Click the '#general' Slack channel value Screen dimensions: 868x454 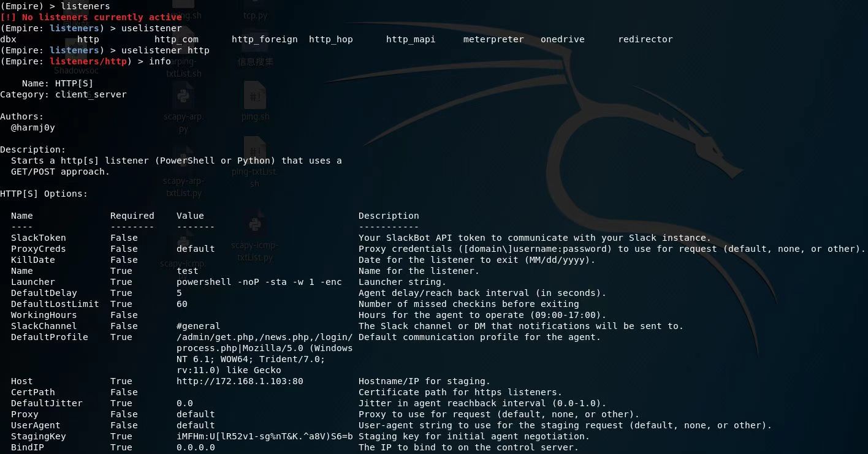point(199,326)
